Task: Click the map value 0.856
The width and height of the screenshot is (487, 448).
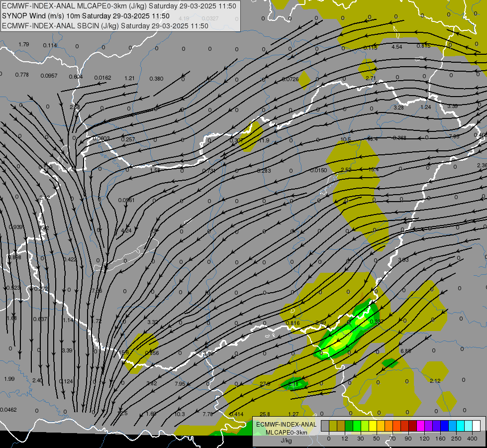Action: (x=152, y=353)
